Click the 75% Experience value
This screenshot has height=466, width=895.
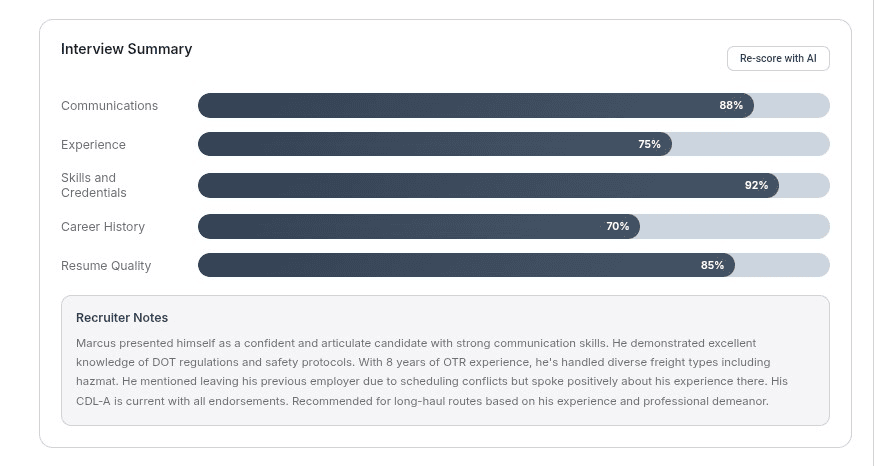[649, 144]
